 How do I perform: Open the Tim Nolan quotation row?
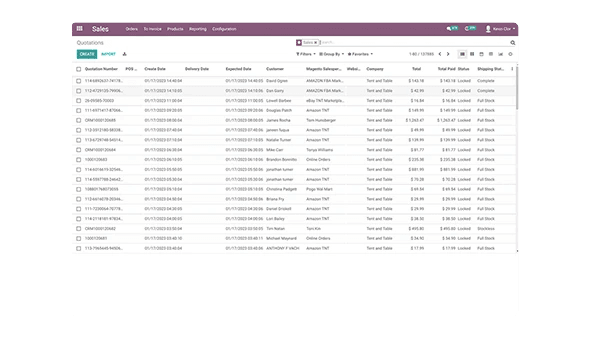point(294,229)
